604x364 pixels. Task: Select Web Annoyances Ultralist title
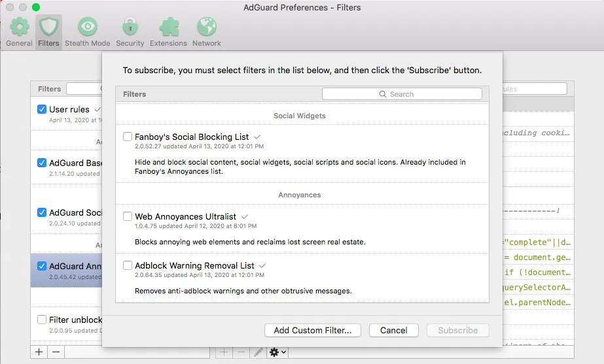pos(185,216)
